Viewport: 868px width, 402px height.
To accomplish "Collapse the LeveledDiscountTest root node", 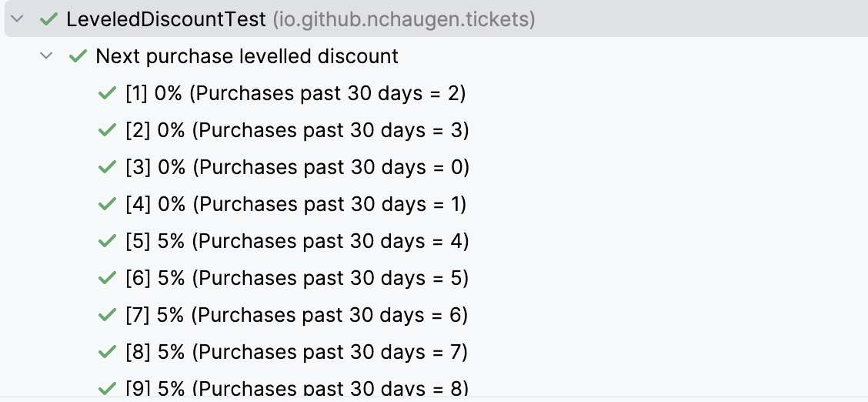I will [x=18, y=19].
